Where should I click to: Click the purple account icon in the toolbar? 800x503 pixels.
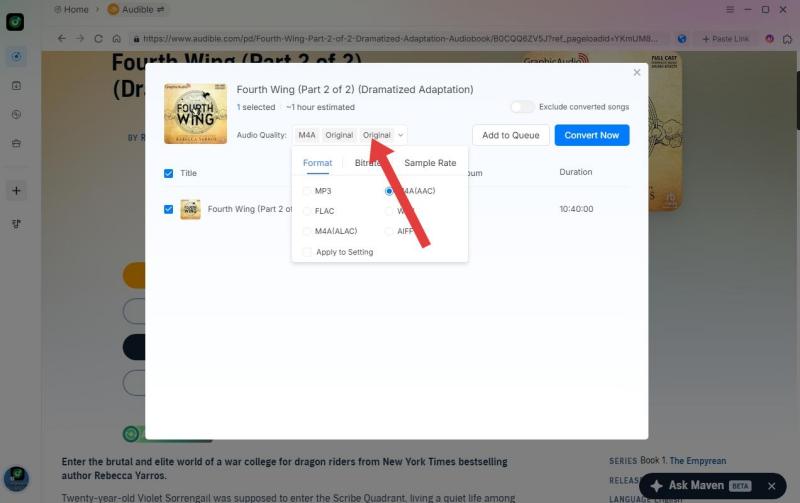point(769,39)
